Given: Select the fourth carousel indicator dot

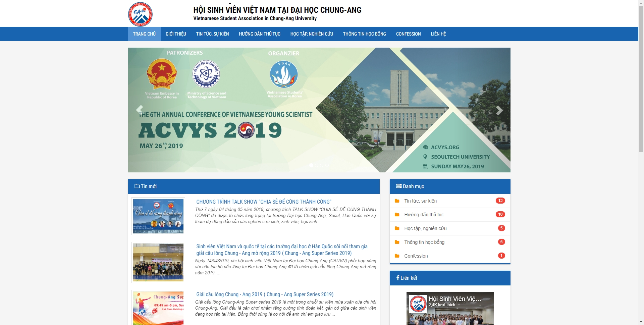Looking at the screenshot, I should (x=327, y=165).
